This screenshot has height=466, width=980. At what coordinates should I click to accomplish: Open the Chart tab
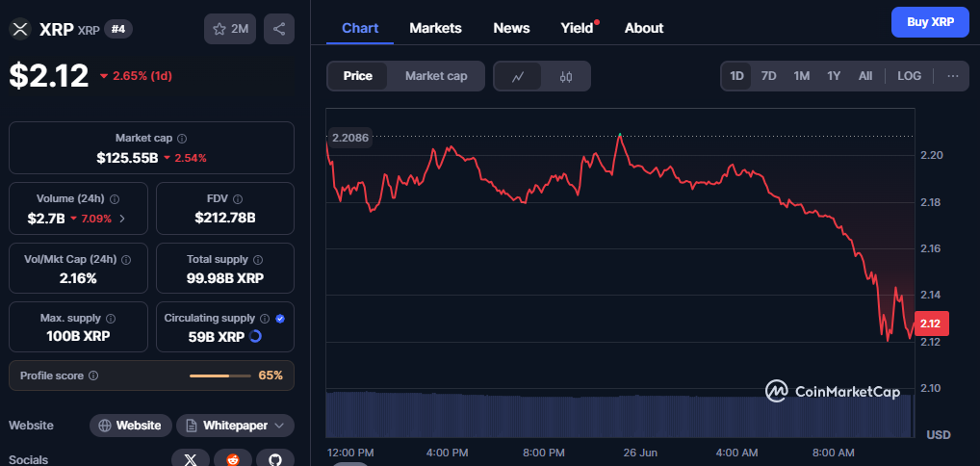tap(360, 28)
